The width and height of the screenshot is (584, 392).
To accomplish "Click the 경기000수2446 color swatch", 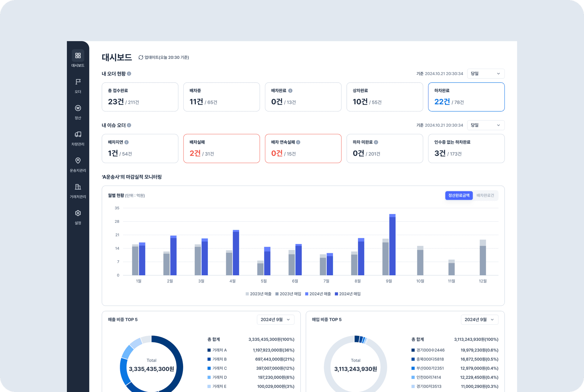I will [x=413, y=350].
